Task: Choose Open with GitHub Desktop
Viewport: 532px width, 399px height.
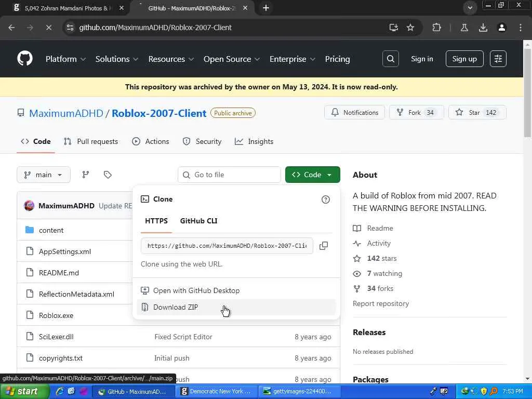Action: click(236, 290)
